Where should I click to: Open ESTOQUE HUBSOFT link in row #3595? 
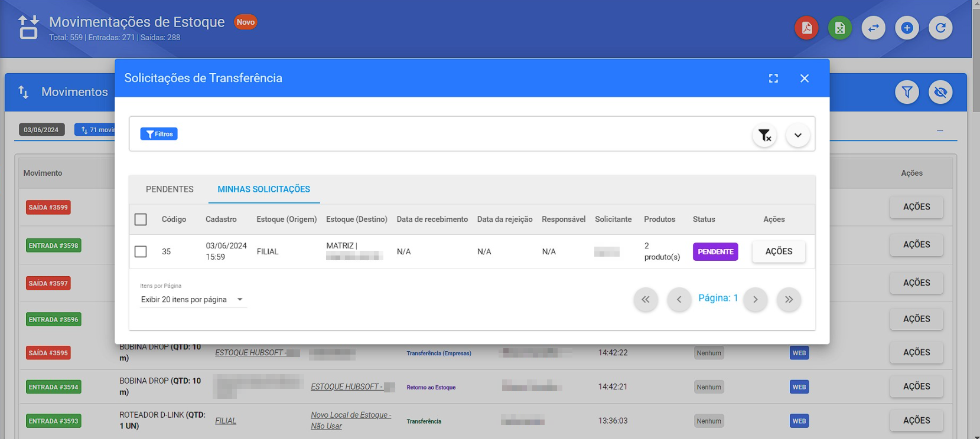point(257,353)
